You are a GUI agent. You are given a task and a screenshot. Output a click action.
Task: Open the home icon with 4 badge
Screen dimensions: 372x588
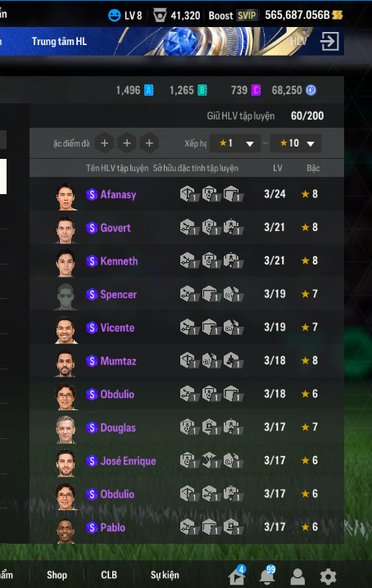click(x=237, y=576)
